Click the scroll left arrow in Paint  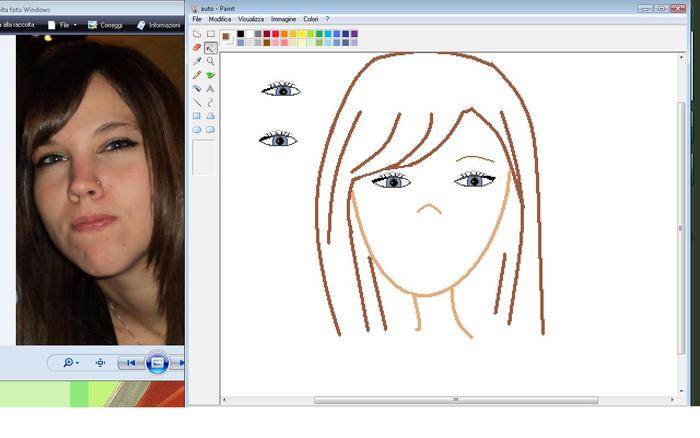224,400
